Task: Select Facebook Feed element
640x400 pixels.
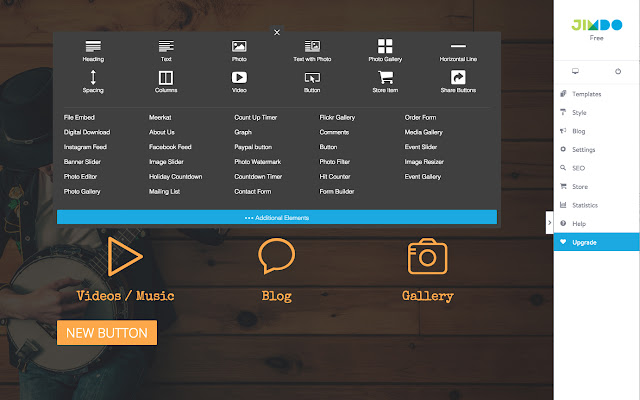Action: click(x=170, y=147)
